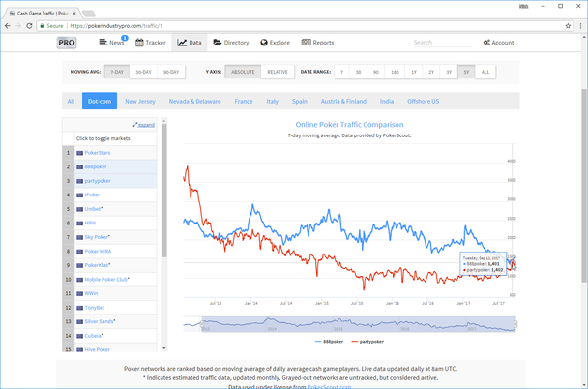Set date range to 7 days
Viewport: 588px width, 389px height.
pyautogui.click(x=341, y=72)
